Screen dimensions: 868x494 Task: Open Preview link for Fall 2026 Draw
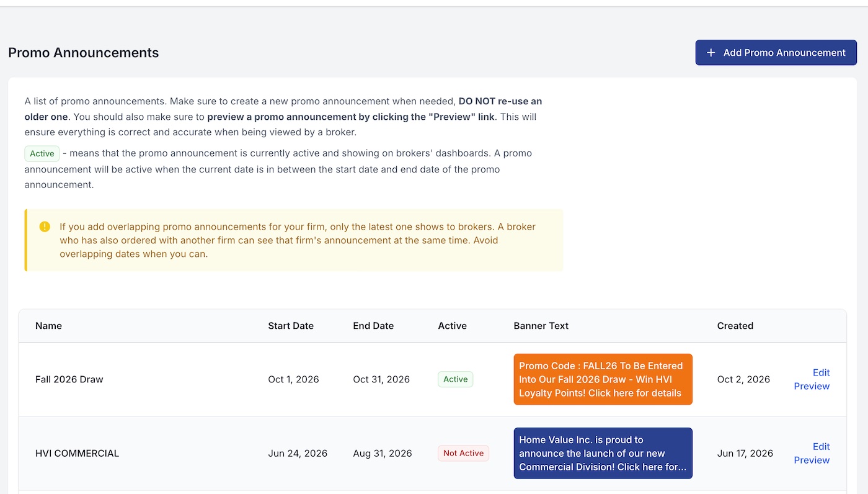(x=812, y=386)
